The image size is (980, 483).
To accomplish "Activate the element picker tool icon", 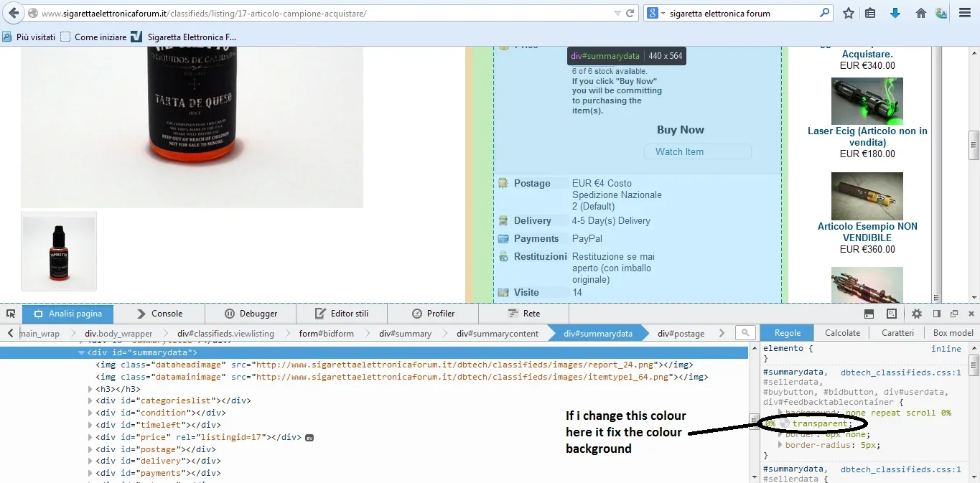I will (x=11, y=314).
